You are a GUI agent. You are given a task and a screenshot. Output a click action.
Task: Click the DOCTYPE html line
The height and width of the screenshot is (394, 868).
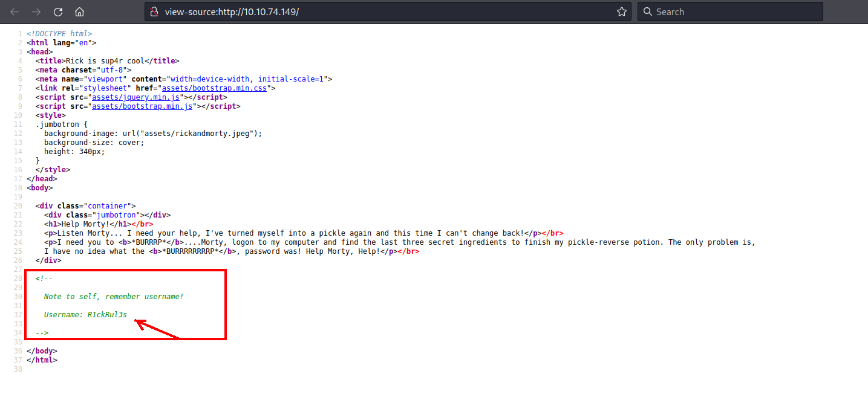point(59,34)
